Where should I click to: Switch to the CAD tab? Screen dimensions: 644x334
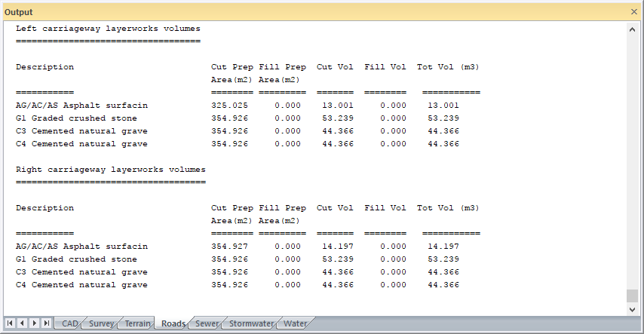(70, 323)
